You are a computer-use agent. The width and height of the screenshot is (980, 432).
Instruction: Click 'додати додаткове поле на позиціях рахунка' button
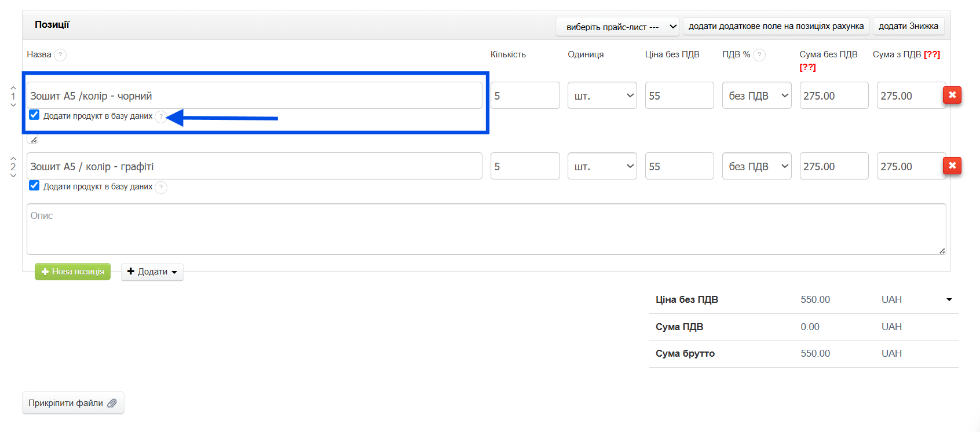tap(776, 26)
